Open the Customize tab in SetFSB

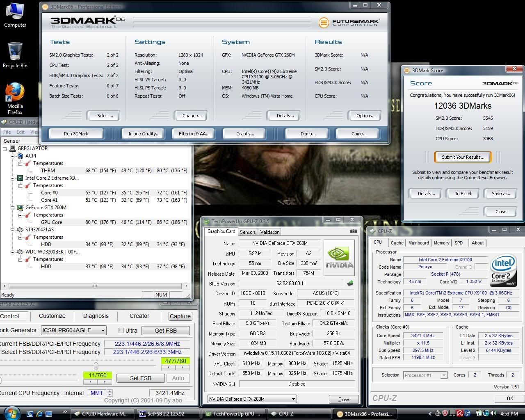[52, 316]
